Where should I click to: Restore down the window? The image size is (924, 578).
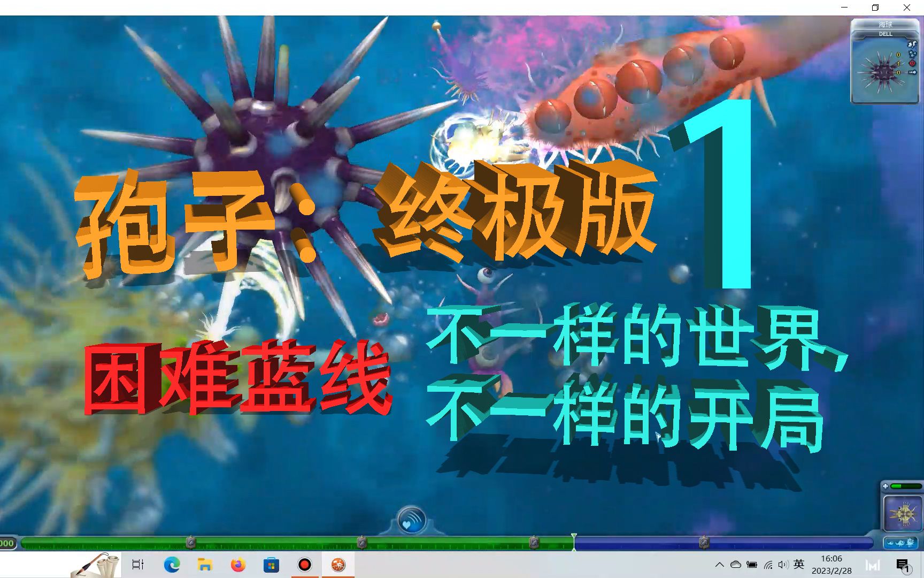tap(875, 7)
